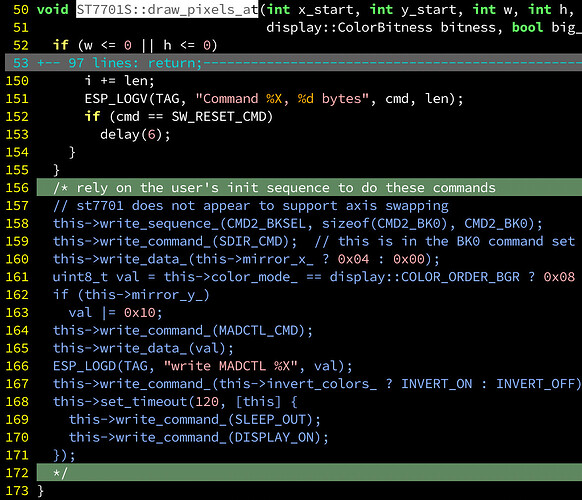Click 'val |= 0x10;' on line 163
This screenshot has width=582, height=500.
pos(115,313)
